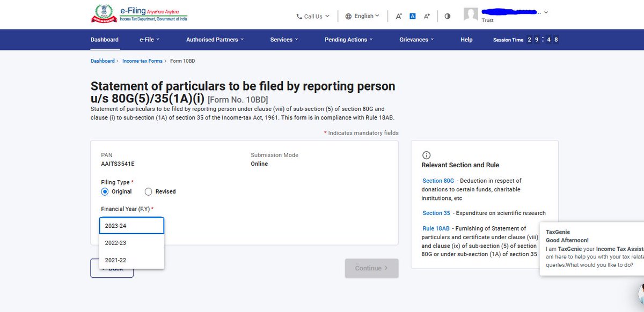Open the Pending Actions menu
Viewport: 644px width, 312px height.
click(349, 40)
